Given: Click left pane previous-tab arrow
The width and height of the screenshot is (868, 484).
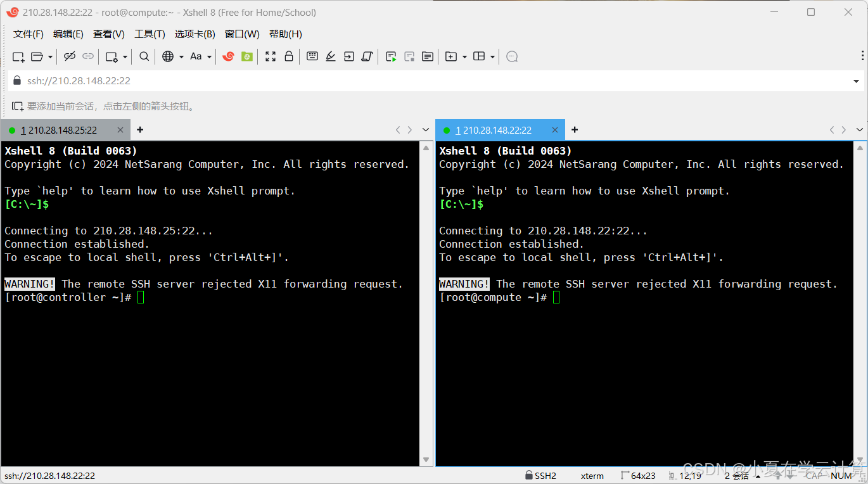Looking at the screenshot, I should click(x=398, y=130).
